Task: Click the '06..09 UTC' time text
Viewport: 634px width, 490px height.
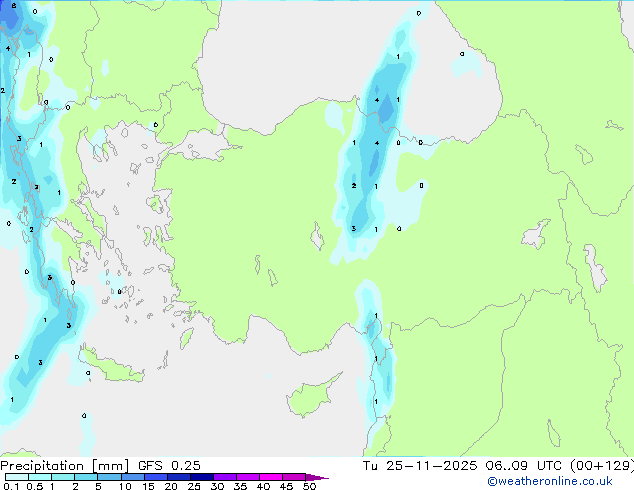Action: point(524,466)
